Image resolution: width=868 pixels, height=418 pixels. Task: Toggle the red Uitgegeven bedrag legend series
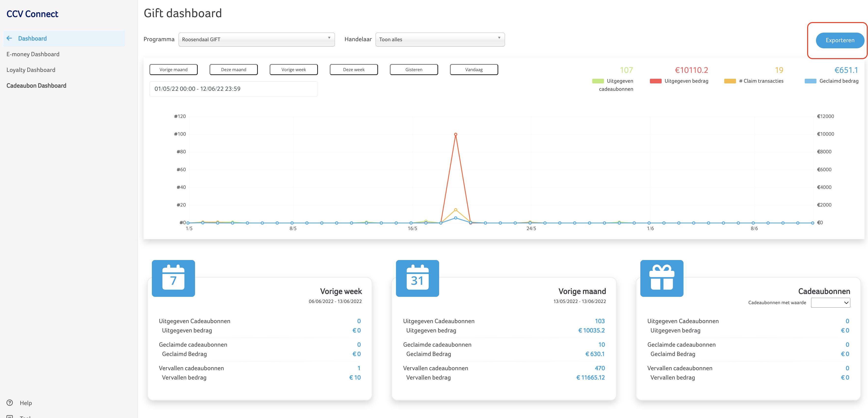coord(655,81)
